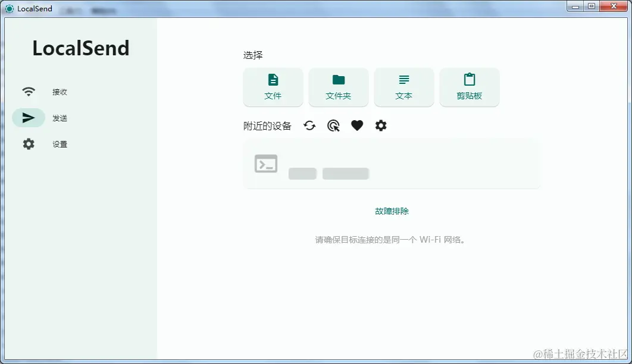Image resolution: width=632 pixels, height=364 pixels.
Task: Open send mode gear next to 附近的设备
Action: (x=381, y=125)
